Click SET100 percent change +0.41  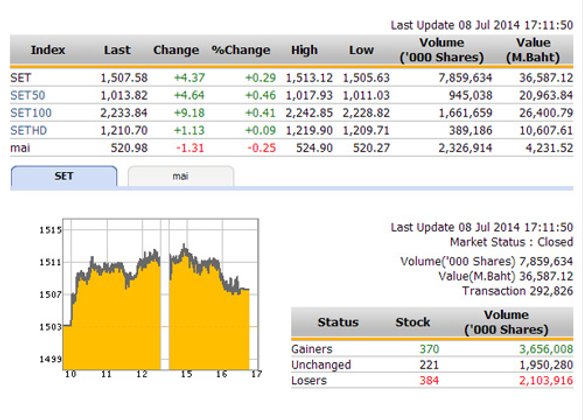point(260,113)
